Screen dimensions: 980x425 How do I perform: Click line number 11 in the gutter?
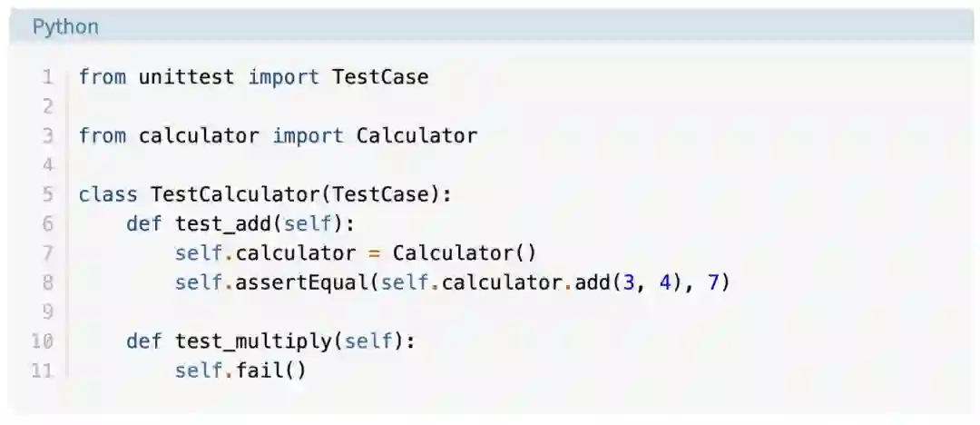(42, 371)
